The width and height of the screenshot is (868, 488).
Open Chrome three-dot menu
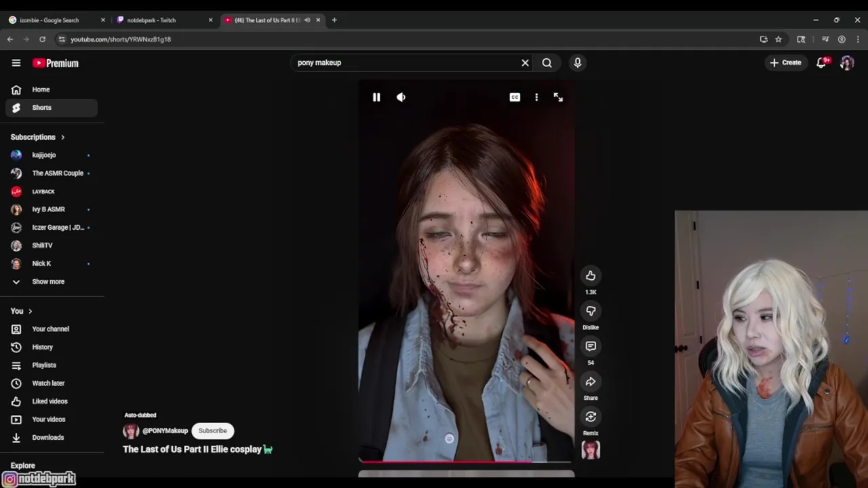pos(858,39)
